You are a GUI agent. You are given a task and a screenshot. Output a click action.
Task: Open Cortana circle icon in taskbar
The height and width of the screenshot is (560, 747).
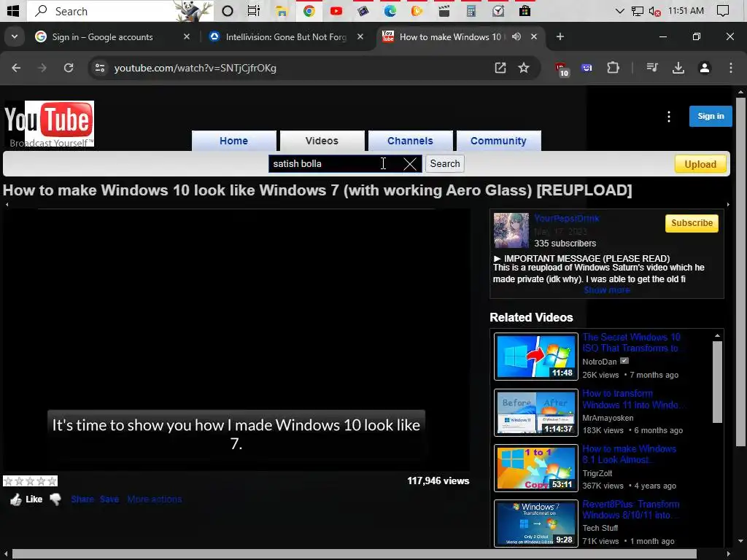tap(228, 10)
